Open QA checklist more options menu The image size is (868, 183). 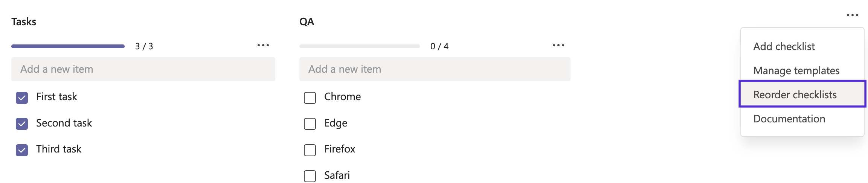click(558, 46)
